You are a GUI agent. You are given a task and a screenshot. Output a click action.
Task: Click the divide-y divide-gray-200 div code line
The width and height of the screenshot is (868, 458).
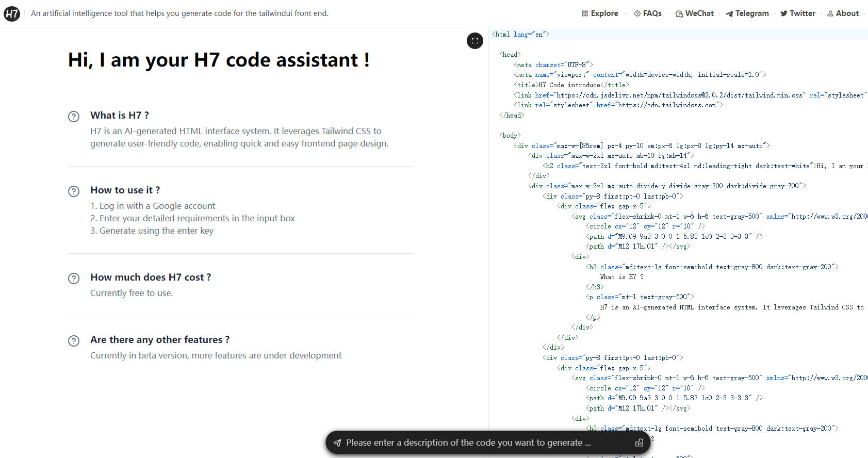(667, 186)
